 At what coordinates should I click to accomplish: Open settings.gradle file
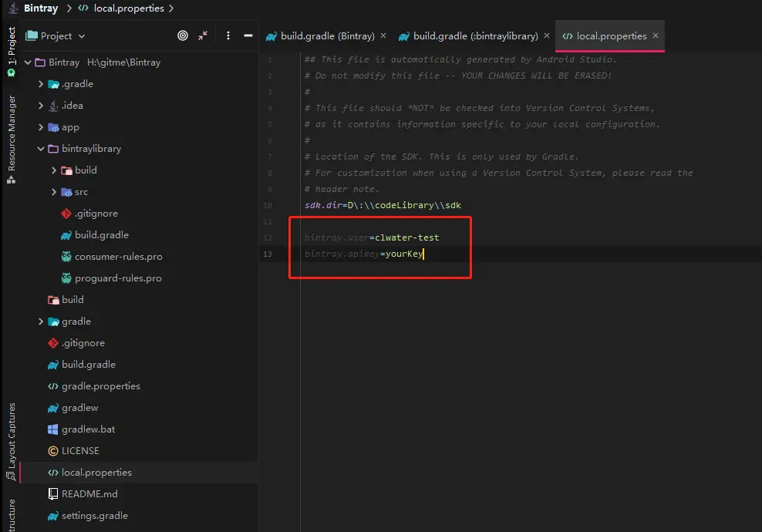(94, 516)
